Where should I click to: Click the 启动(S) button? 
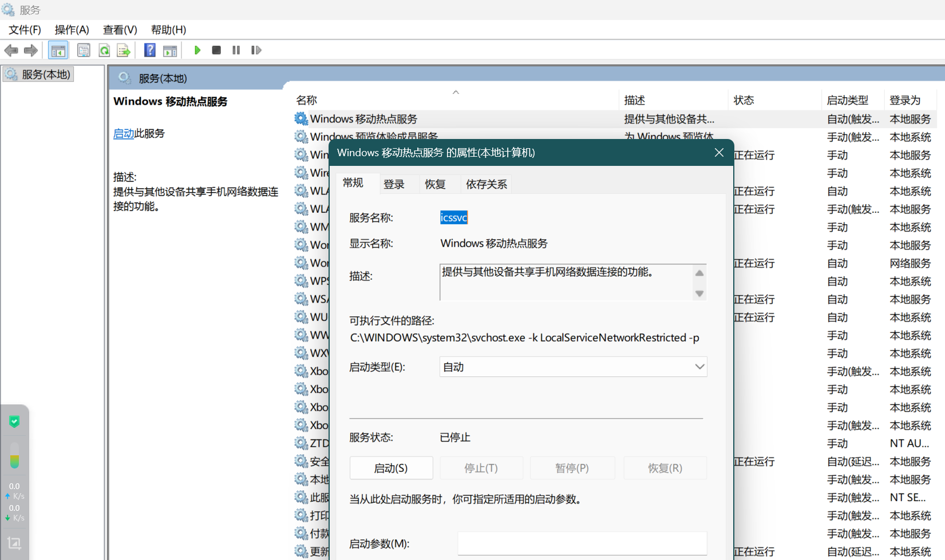pyautogui.click(x=391, y=468)
